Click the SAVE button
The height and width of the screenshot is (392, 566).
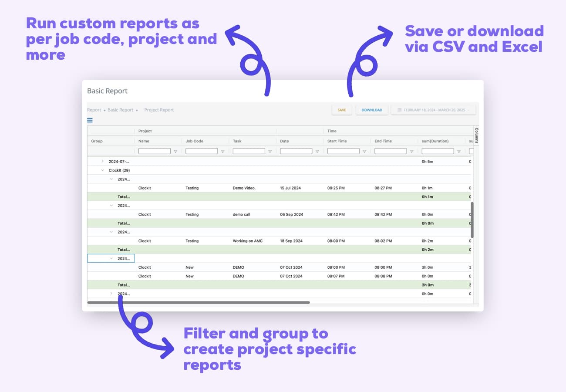pyautogui.click(x=342, y=110)
